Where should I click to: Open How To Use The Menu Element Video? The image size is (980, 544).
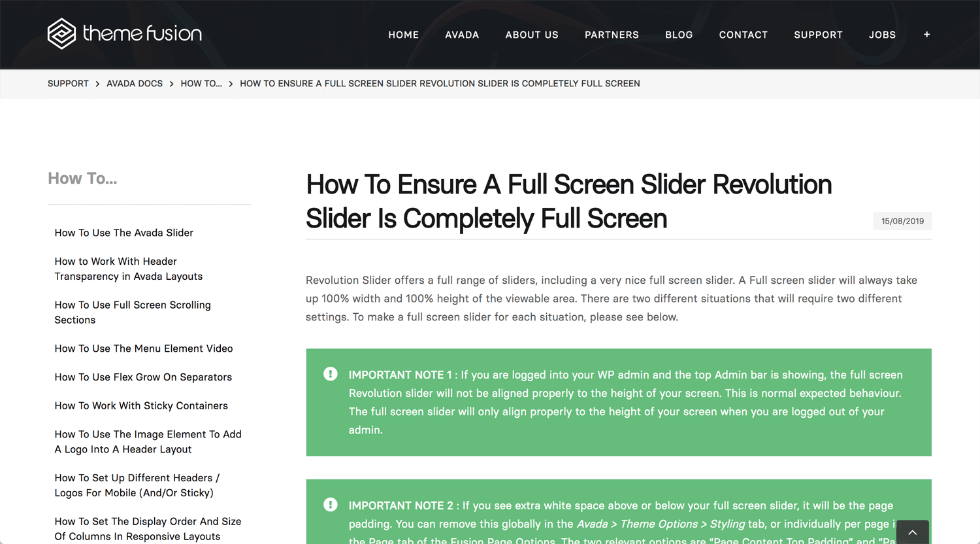point(144,348)
